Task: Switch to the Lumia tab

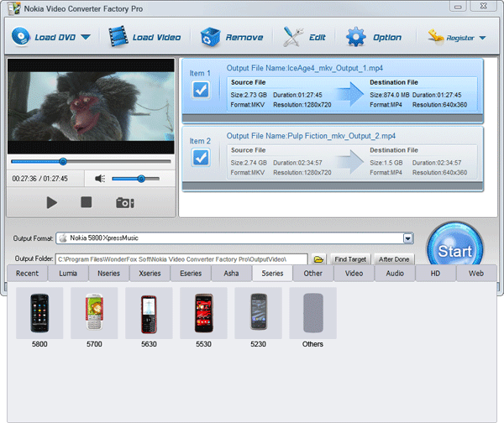Action: [x=68, y=274]
